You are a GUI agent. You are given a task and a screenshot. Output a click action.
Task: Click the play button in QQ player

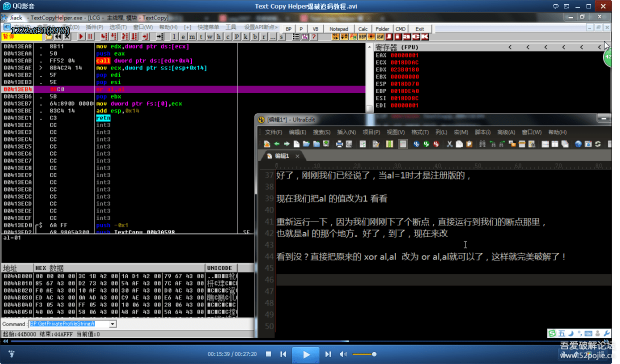(x=306, y=354)
